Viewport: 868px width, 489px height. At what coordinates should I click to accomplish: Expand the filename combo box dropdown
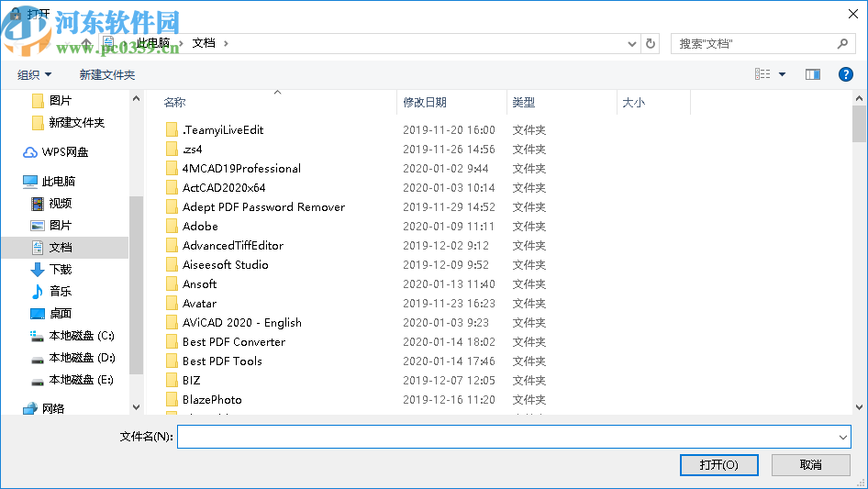point(843,437)
